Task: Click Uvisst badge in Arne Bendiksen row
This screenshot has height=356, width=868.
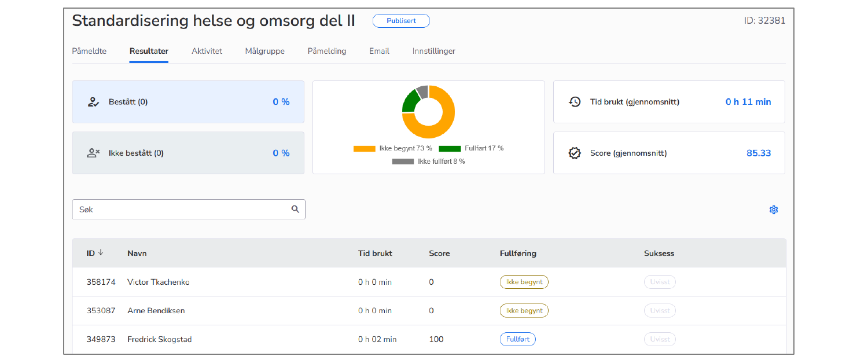Action: pyautogui.click(x=660, y=311)
